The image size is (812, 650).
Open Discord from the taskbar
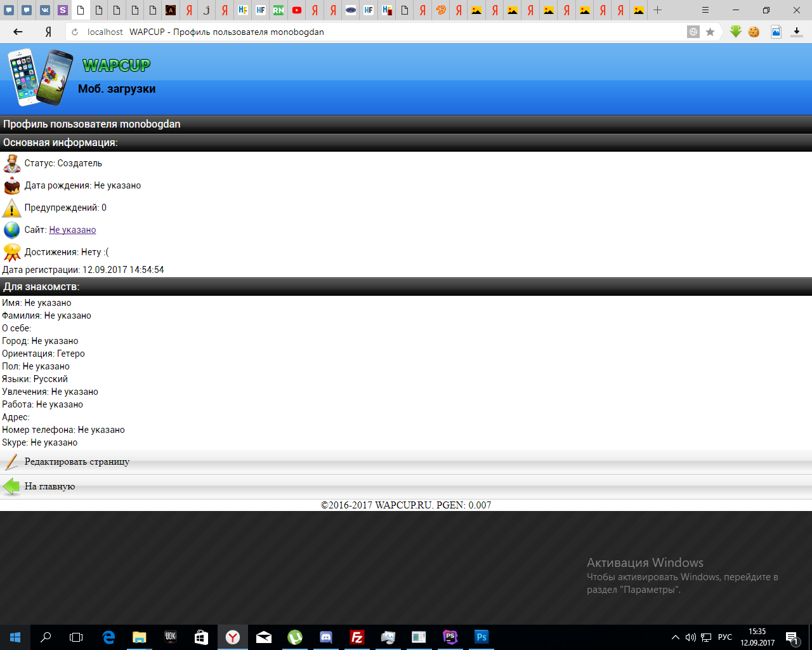[x=326, y=637]
